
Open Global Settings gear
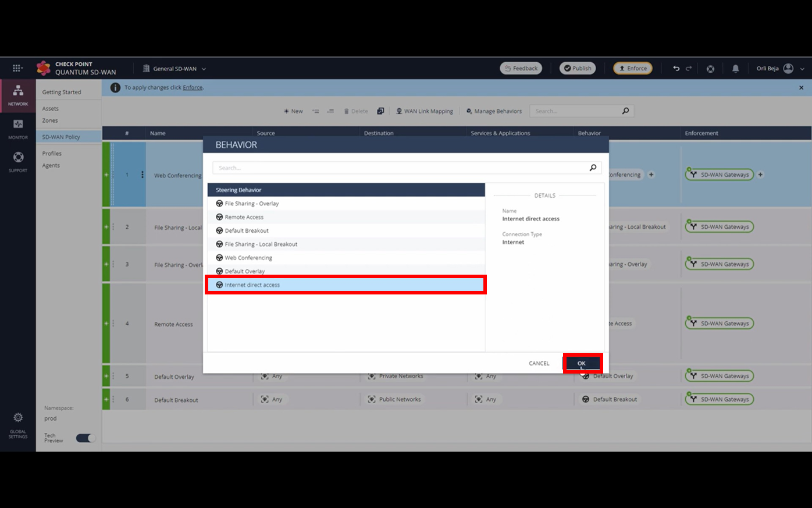18,417
